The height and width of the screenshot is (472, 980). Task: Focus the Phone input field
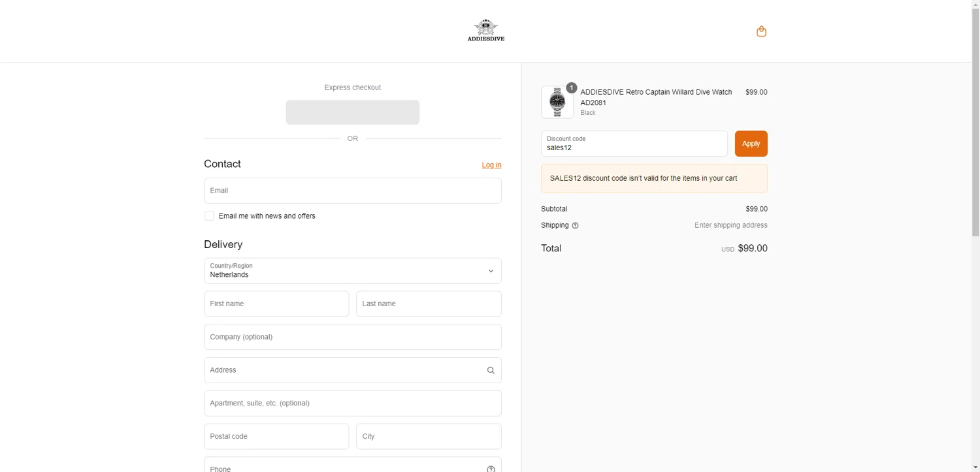(x=353, y=465)
